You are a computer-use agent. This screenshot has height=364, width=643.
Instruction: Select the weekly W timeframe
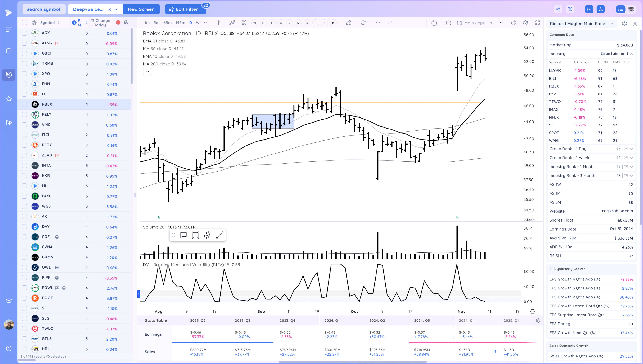tap(198, 23)
